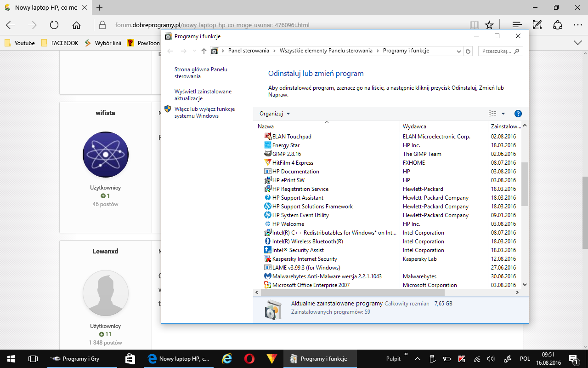588x368 pixels.
Task: Select the Malwarebytes Anti-Malware icon
Action: pyautogui.click(x=268, y=276)
